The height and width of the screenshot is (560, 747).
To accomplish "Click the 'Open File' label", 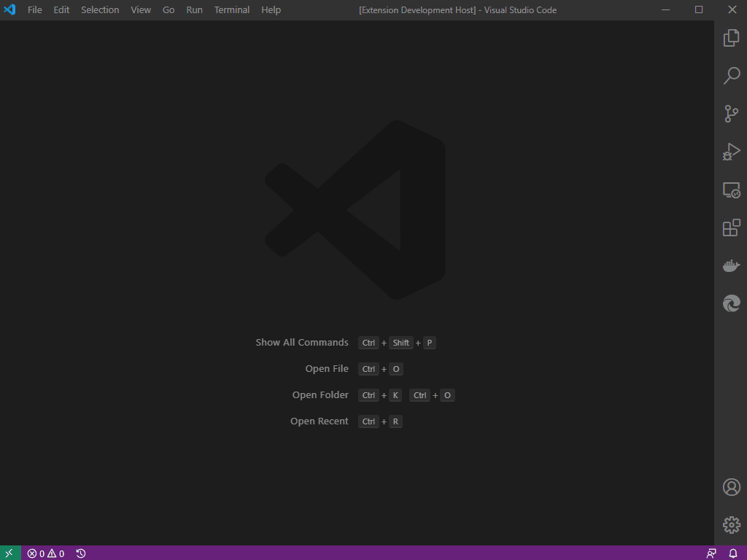I will [x=327, y=368].
